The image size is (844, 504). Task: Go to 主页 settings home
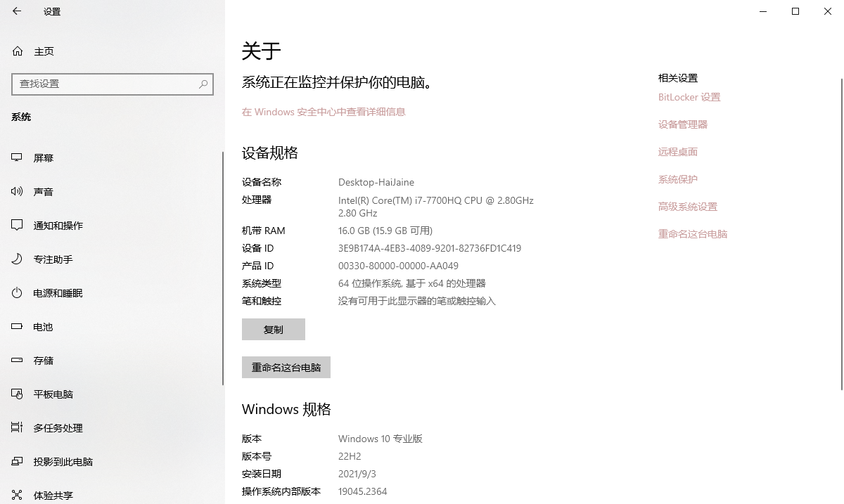tap(113, 51)
